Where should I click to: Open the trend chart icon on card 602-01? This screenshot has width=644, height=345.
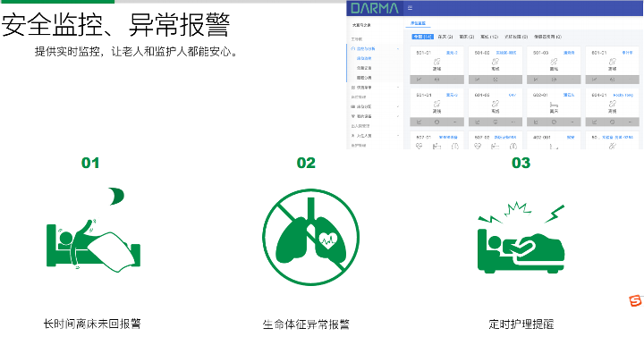(536, 122)
